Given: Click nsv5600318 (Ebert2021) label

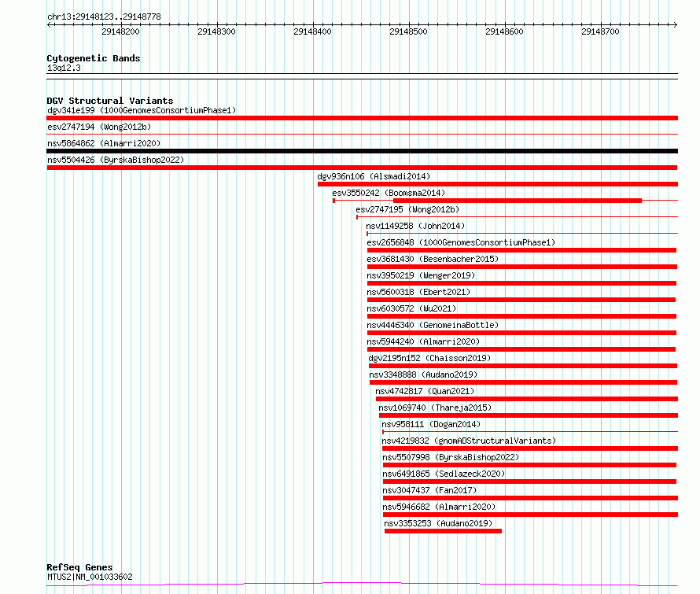Looking at the screenshot, I should click(418, 292).
